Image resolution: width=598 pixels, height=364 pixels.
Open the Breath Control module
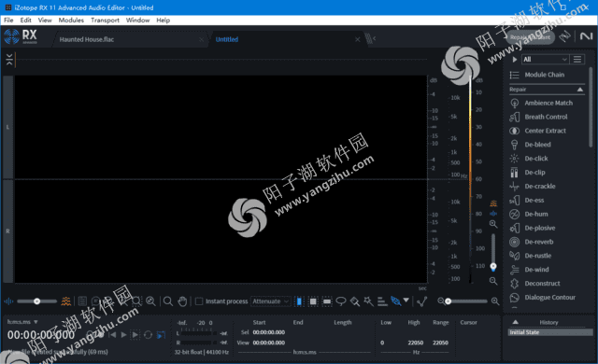[546, 117]
